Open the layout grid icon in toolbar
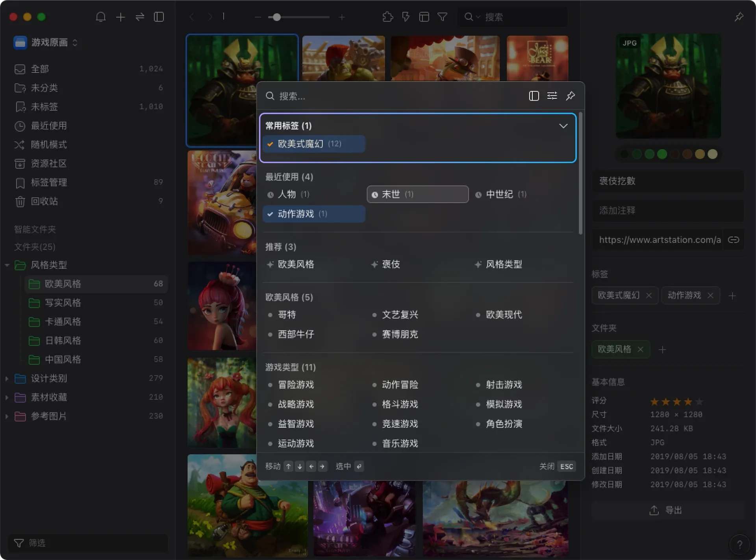The image size is (756, 560). pos(424,17)
